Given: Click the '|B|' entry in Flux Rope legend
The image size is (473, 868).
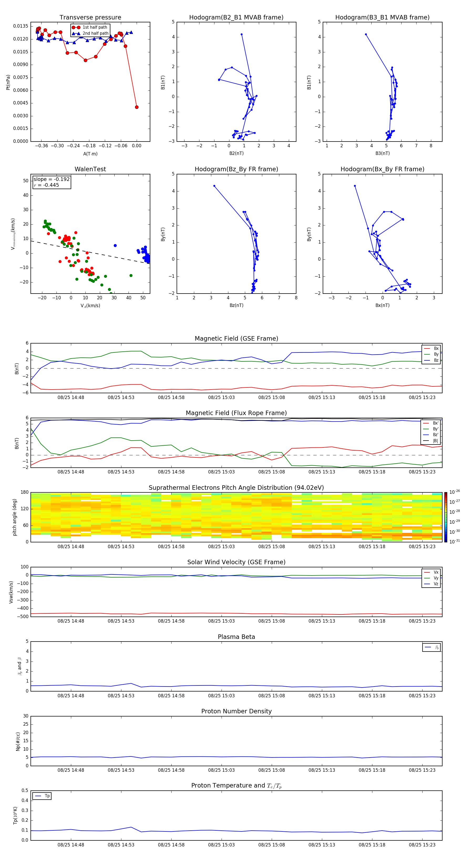Looking at the screenshot, I should click(431, 441).
